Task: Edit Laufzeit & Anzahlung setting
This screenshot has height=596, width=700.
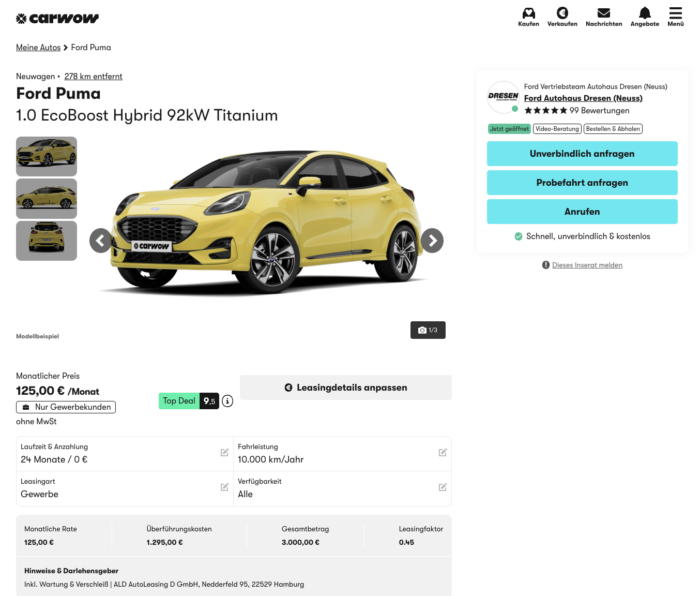Action: click(224, 453)
